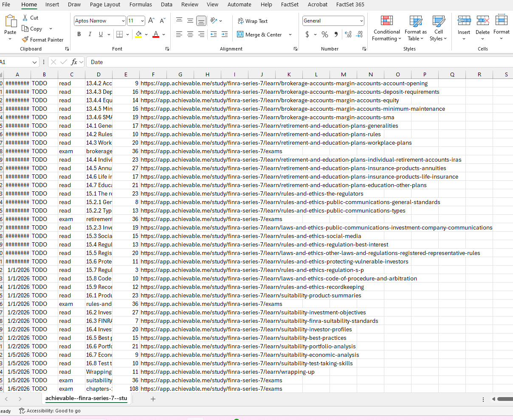513x420 pixels.
Task: Switch to the Page Layout tab
Action: pos(105,5)
